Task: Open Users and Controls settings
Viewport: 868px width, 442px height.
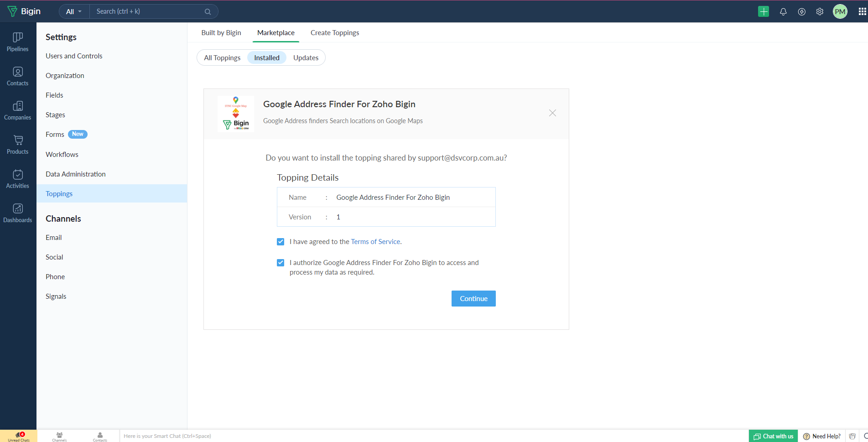Action: pyautogui.click(x=74, y=56)
